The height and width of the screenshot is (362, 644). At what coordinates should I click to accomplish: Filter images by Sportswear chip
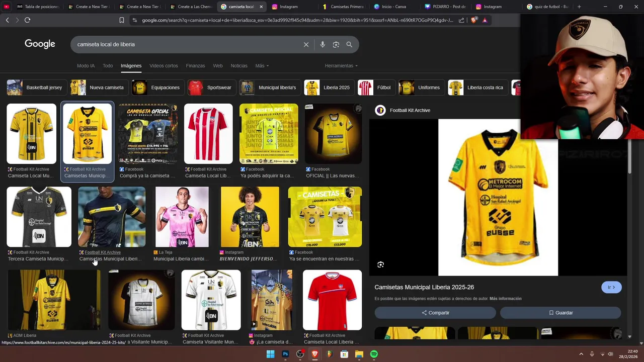pos(211,87)
